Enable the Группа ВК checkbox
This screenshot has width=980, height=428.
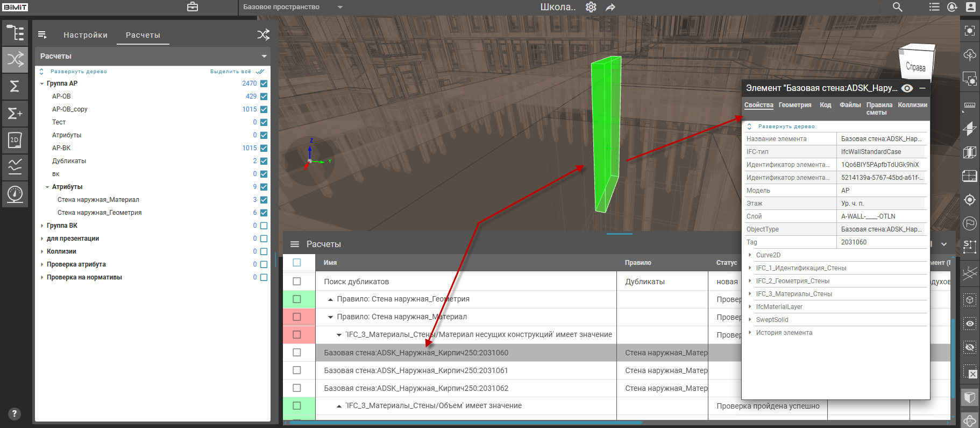pos(264,226)
